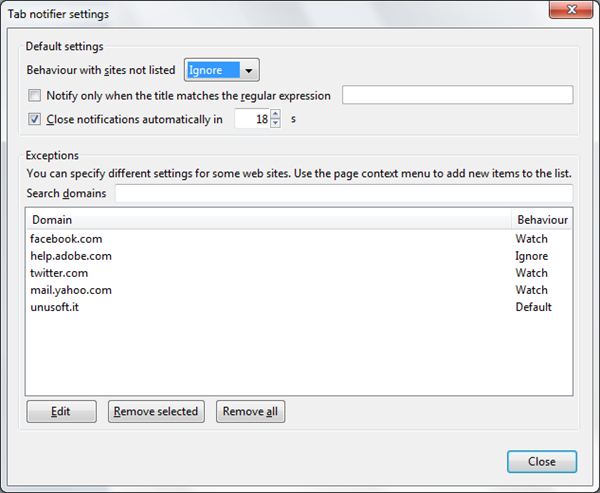
Task: Click the regular expression text field
Action: 457,95
